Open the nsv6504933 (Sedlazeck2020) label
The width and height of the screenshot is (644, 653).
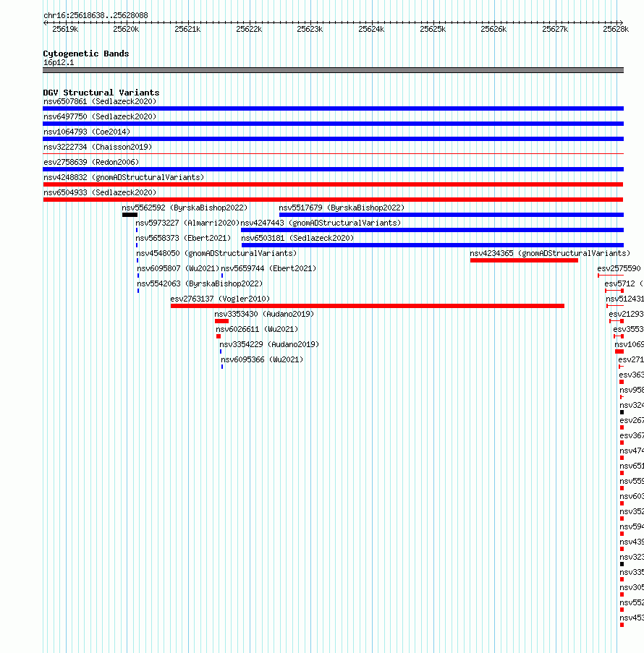click(100, 193)
